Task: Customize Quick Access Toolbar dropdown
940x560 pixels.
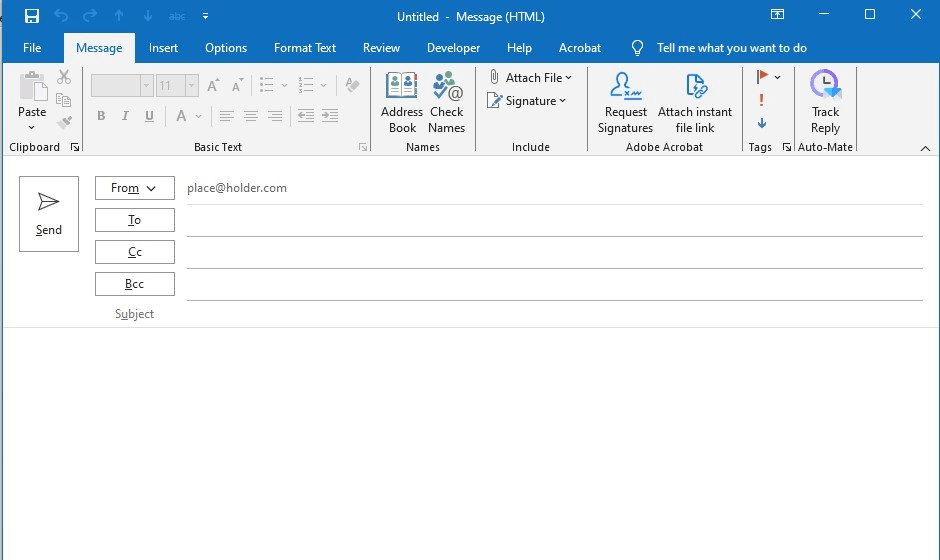Action: pyautogui.click(x=206, y=16)
